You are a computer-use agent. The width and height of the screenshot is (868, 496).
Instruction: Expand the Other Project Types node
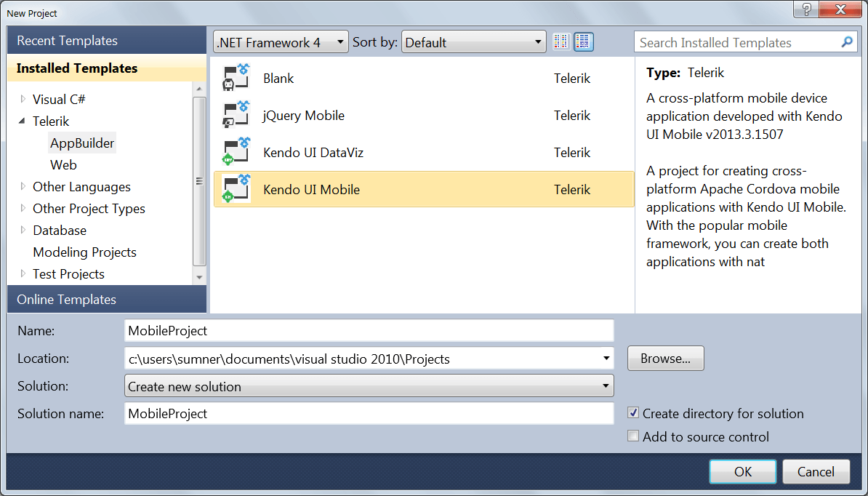[x=23, y=208]
